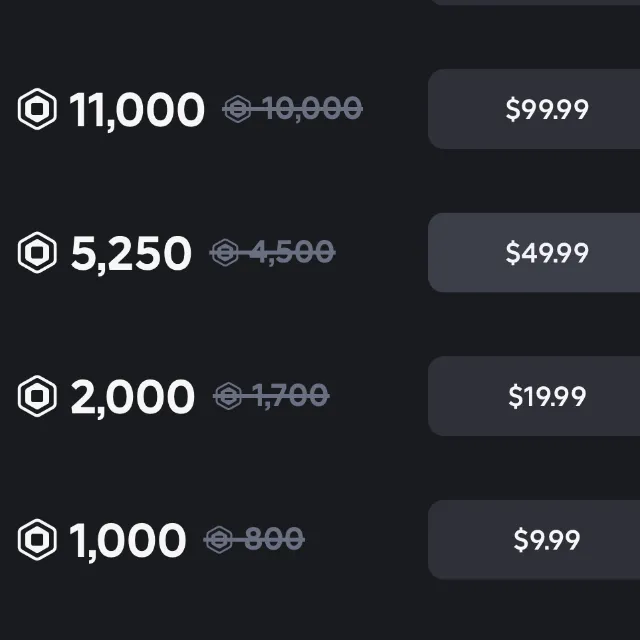The height and width of the screenshot is (640, 640).
Task: Click the crossed-out 800 original amount
Action: 273,541
